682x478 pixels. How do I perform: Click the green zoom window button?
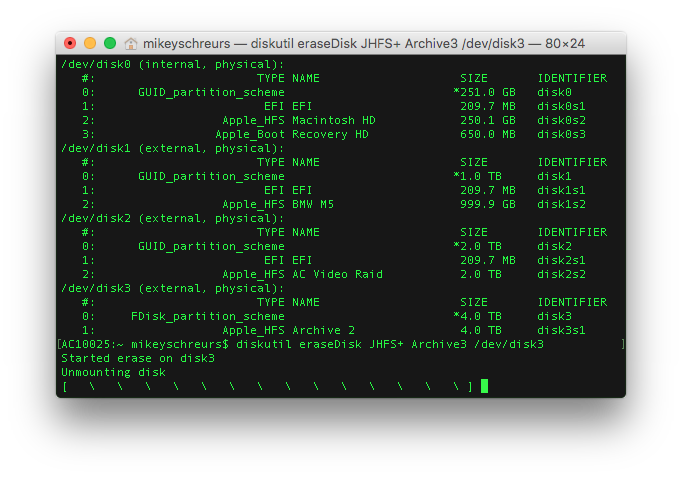click(x=110, y=43)
